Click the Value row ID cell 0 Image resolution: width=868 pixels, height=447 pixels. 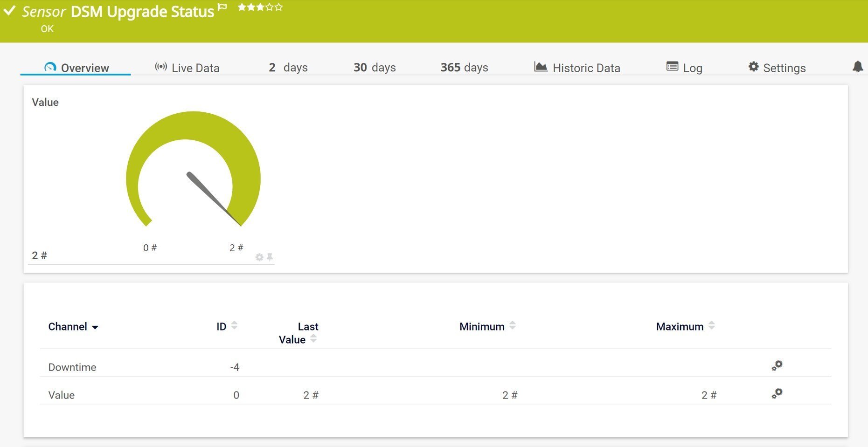[236, 395]
